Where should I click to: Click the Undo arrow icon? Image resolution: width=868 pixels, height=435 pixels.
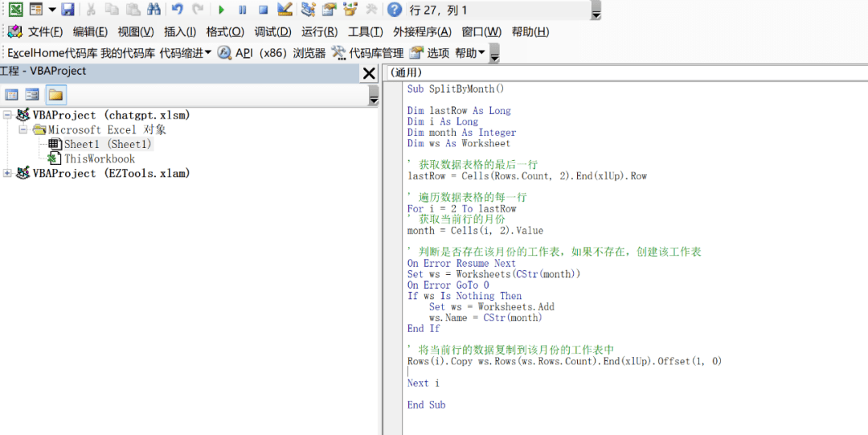(x=177, y=10)
